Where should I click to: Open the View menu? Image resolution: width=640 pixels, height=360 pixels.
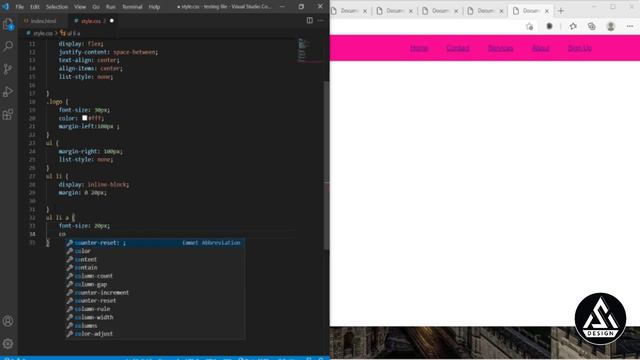point(80,7)
